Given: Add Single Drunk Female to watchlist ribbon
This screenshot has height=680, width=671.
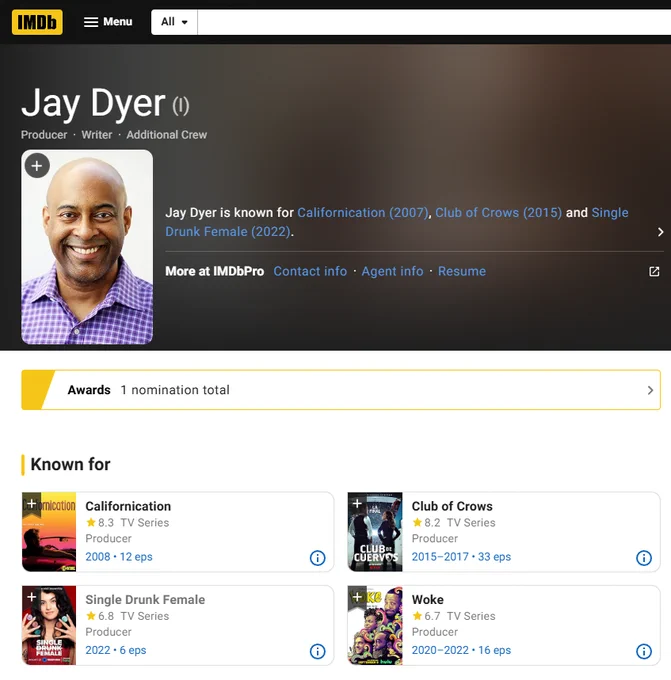Looking at the screenshot, I should (x=31, y=598).
